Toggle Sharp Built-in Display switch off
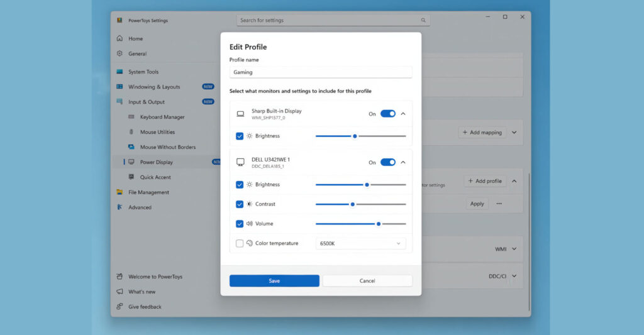This screenshot has height=335, width=644. (x=387, y=114)
